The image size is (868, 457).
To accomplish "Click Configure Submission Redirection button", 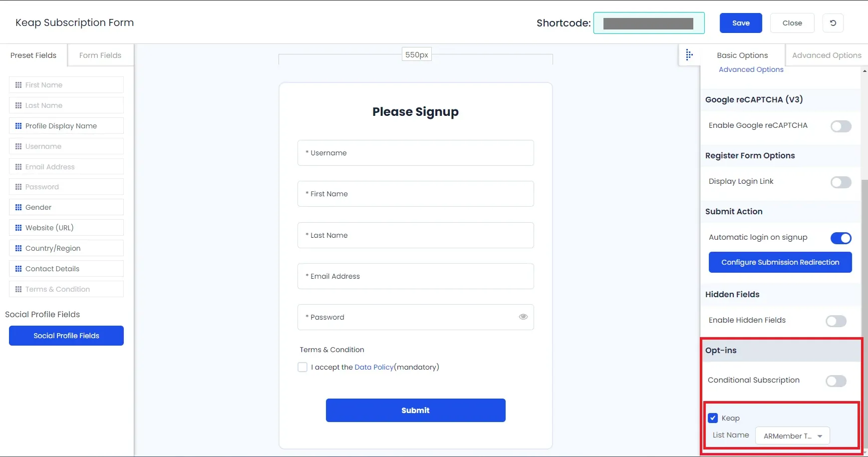I will tap(780, 262).
